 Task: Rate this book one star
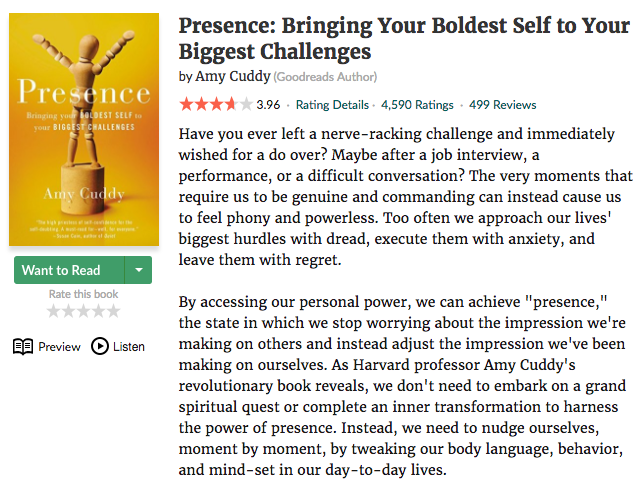(x=54, y=312)
